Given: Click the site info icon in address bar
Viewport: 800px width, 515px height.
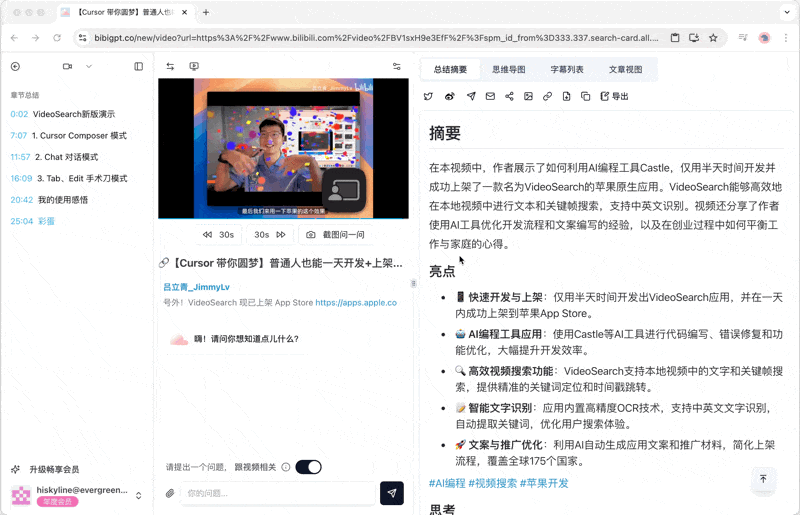Looking at the screenshot, I should tap(83, 38).
